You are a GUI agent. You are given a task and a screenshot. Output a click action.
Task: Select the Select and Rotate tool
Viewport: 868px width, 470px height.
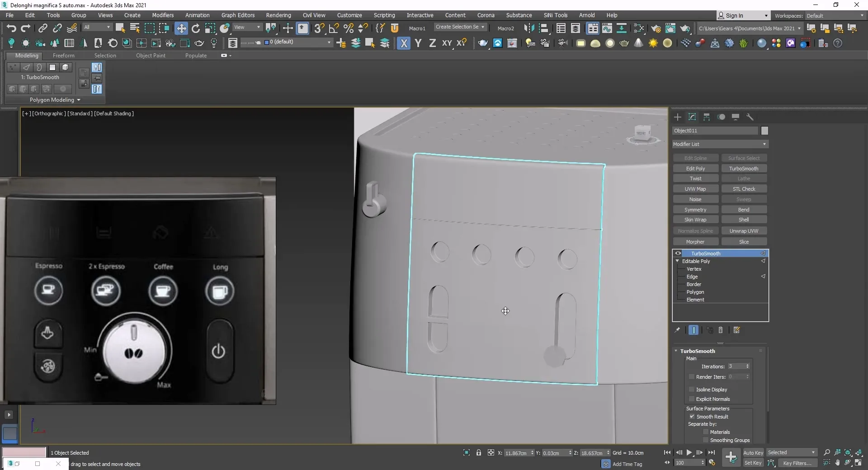196,28
